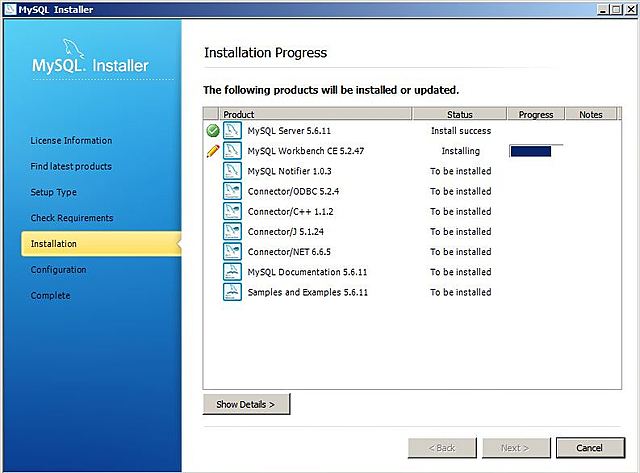Open the Find latest products step
The width and height of the screenshot is (640, 473).
point(71,166)
